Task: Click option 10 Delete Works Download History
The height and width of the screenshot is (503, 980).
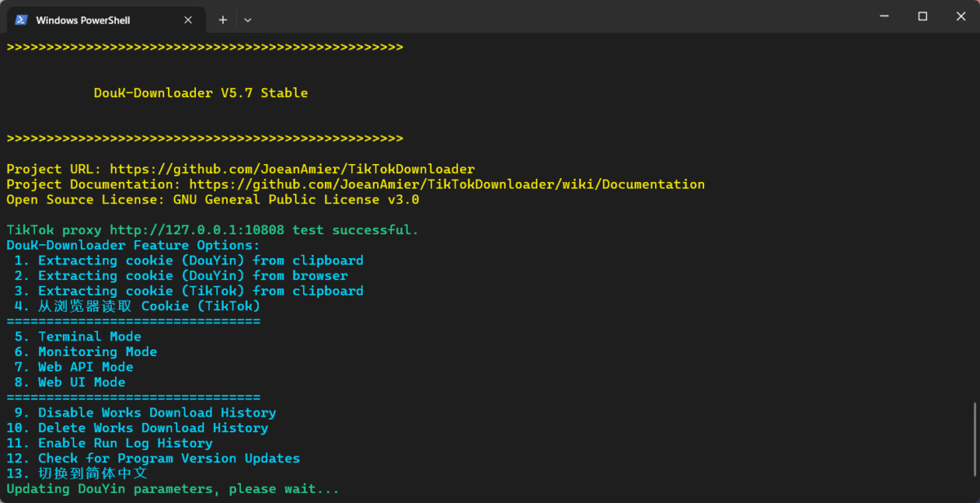Action: point(137,428)
